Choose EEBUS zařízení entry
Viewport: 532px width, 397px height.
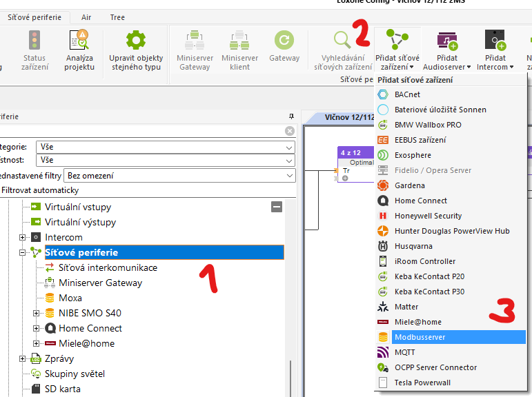pos(451,140)
